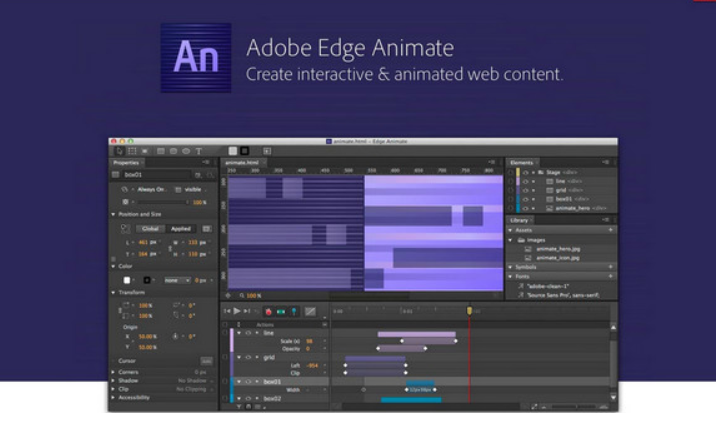
Task: Expand the Accessibility section
Action: coord(113,398)
